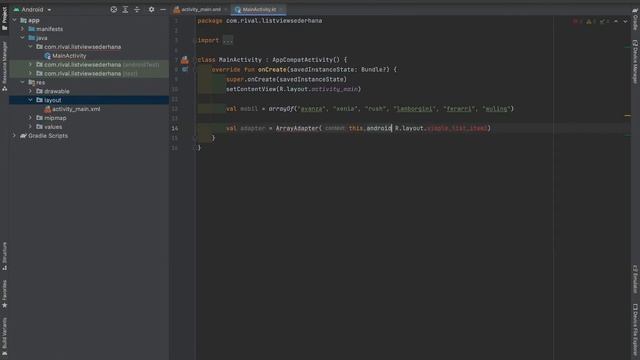Click line number 14 in gutter

point(175,129)
